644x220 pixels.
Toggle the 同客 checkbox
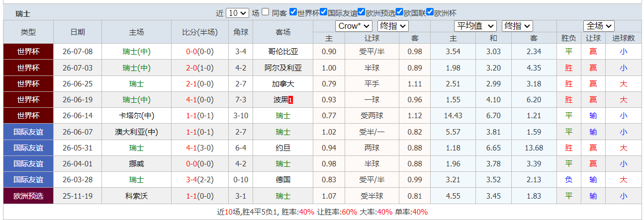click(x=266, y=12)
